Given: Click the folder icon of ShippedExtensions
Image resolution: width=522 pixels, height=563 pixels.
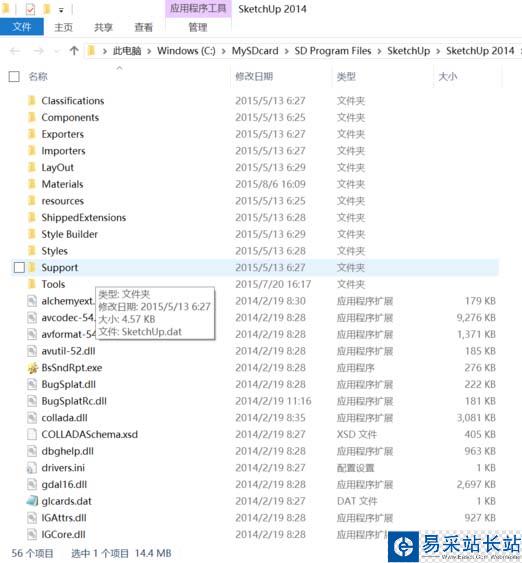Looking at the screenshot, I should point(32,218).
